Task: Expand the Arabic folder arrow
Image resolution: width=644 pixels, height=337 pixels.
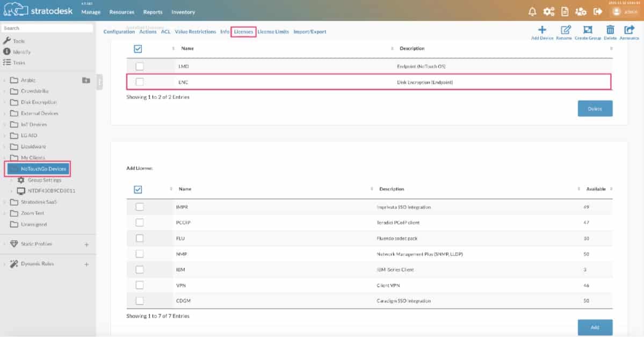Action: point(4,80)
